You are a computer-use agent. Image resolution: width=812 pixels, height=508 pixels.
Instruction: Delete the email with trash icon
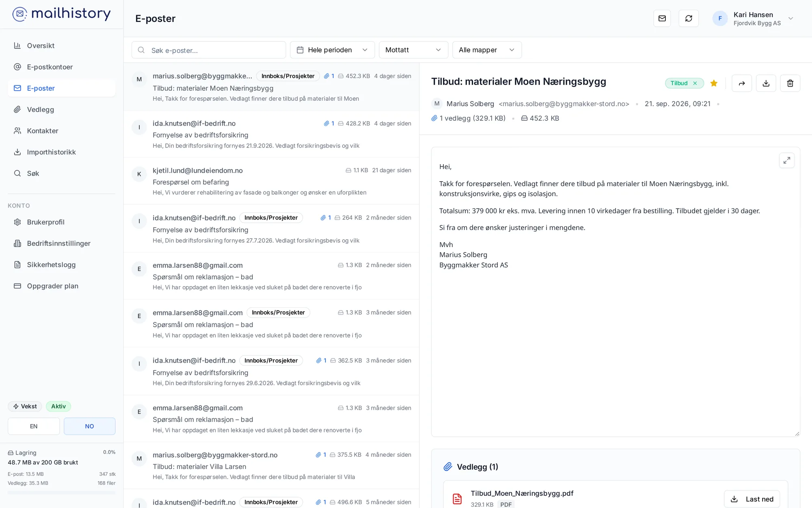coord(790,83)
